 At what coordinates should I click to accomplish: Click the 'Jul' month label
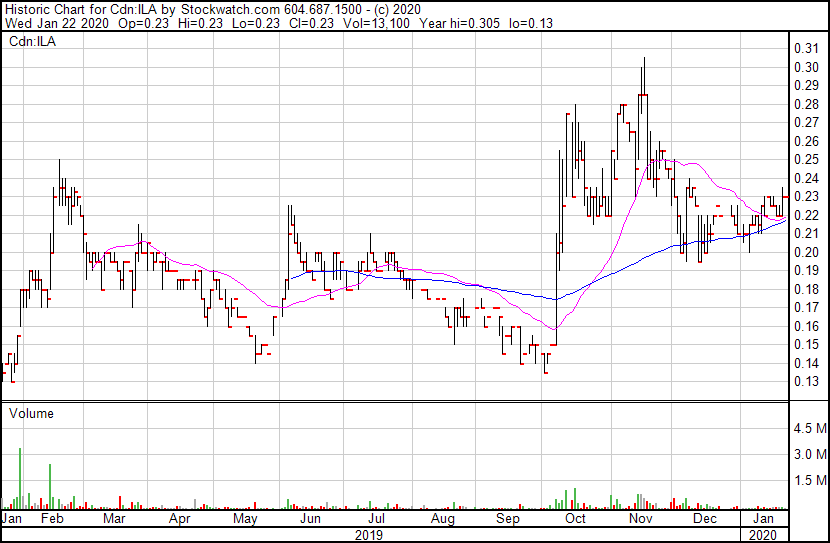tap(376, 519)
